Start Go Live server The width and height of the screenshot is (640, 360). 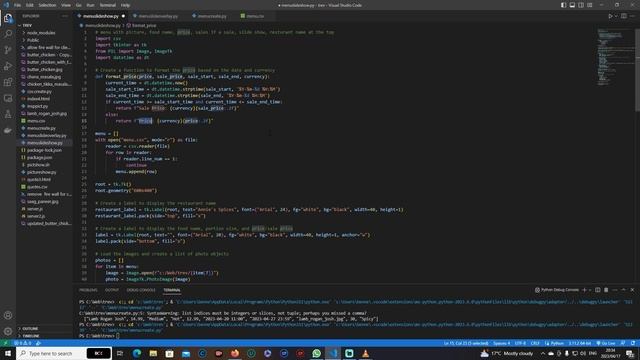point(606,343)
